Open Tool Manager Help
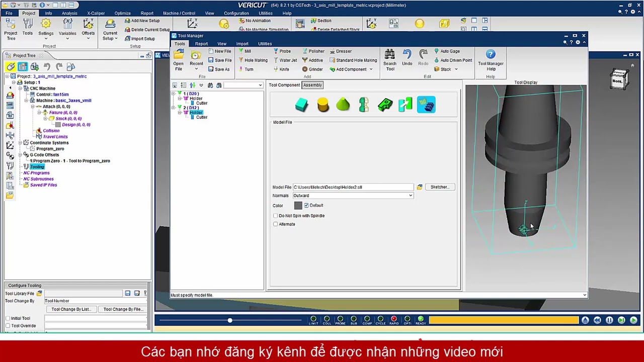The image size is (644, 362). [x=491, y=60]
